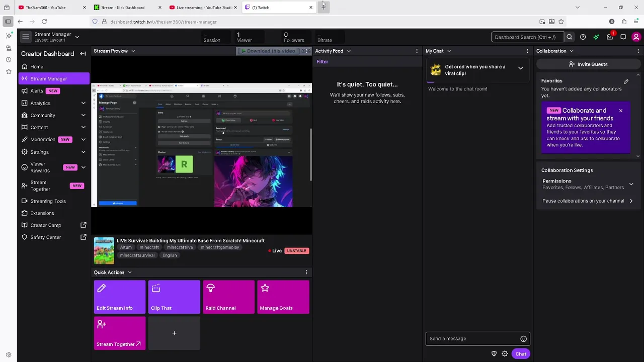Open the hamburger menu beside Stream Manager

26,37
